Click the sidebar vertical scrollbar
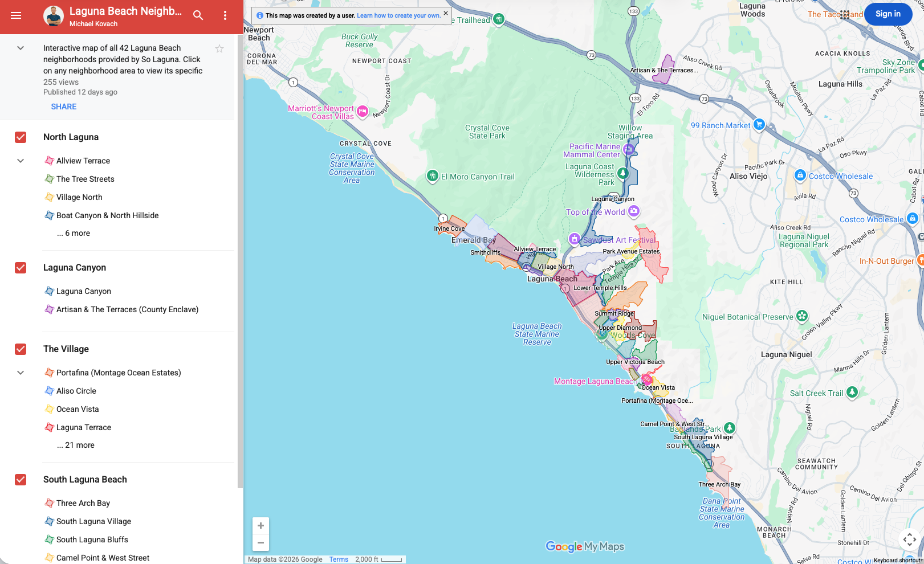Screen dimensions: 924x564 pyautogui.click(x=240, y=262)
